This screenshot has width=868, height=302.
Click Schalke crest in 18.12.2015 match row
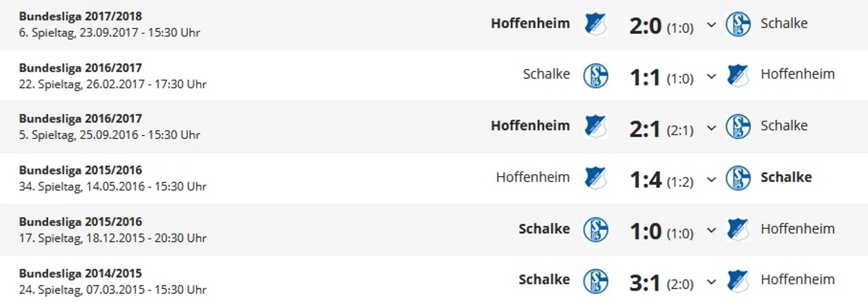[x=595, y=229]
